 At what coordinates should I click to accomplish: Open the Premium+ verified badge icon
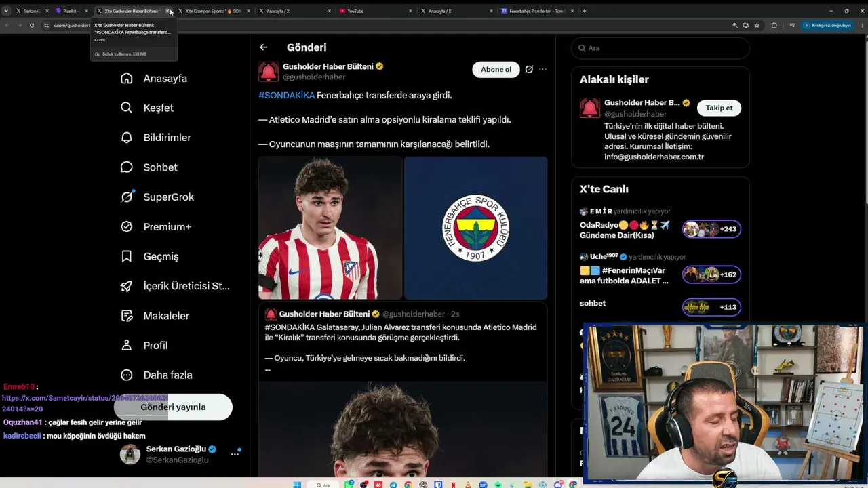point(126,226)
